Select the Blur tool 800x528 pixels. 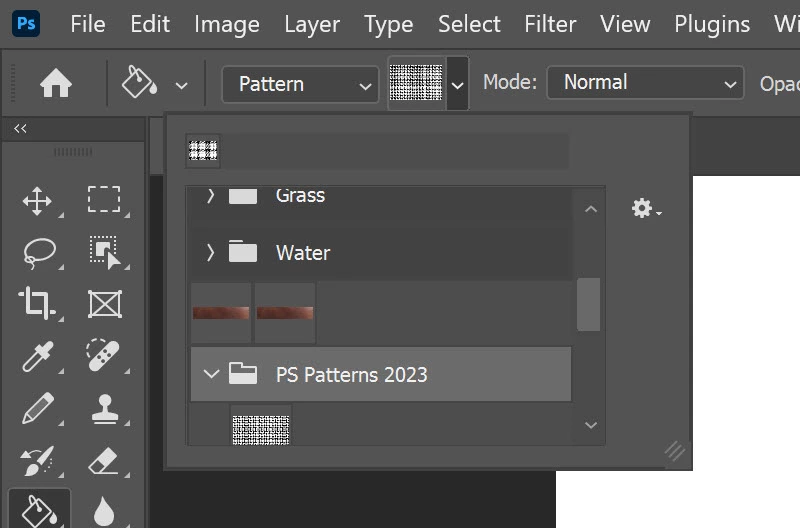pyautogui.click(x=104, y=512)
